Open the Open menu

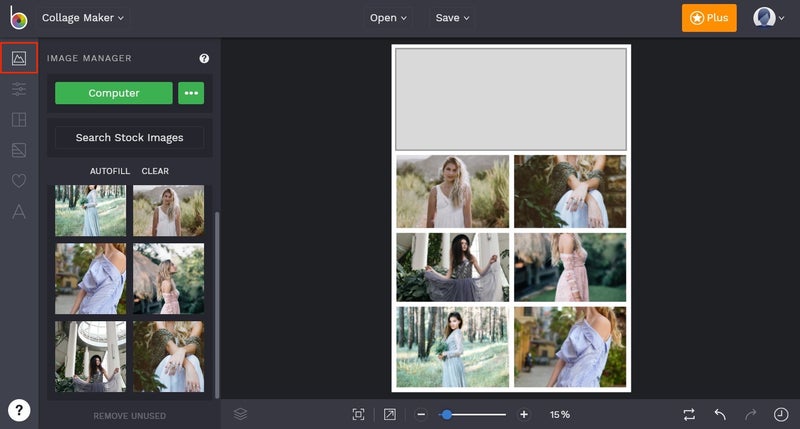pos(388,18)
